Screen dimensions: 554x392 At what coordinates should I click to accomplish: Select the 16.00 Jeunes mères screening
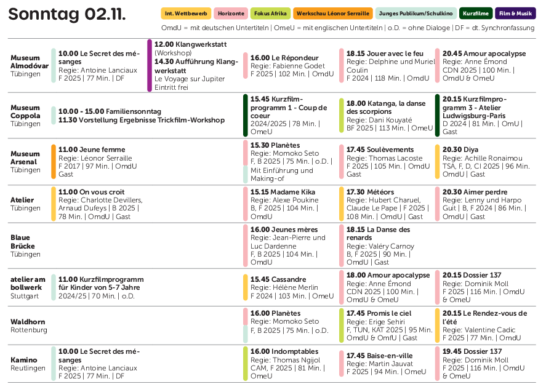284,230
